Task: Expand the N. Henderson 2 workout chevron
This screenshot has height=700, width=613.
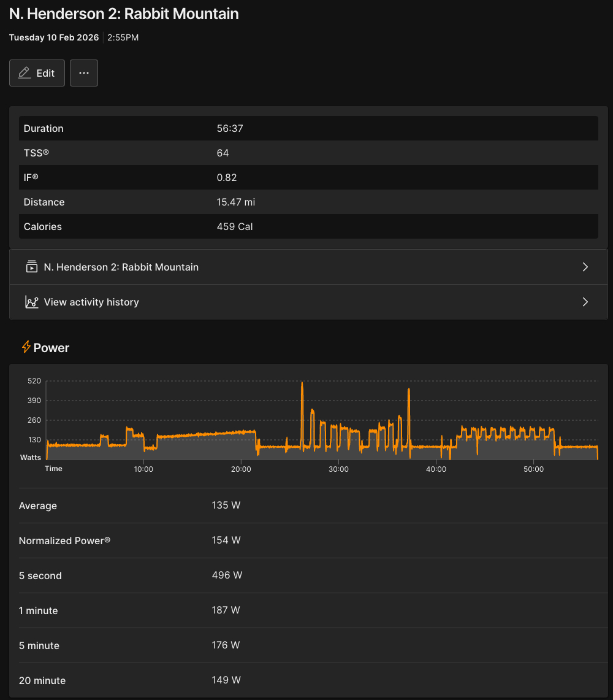Action: (585, 267)
